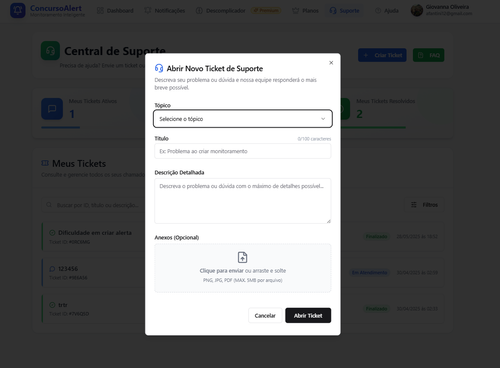Image resolution: width=500 pixels, height=368 pixels.
Task: Click the Filtros filter icon
Action: [414, 205]
